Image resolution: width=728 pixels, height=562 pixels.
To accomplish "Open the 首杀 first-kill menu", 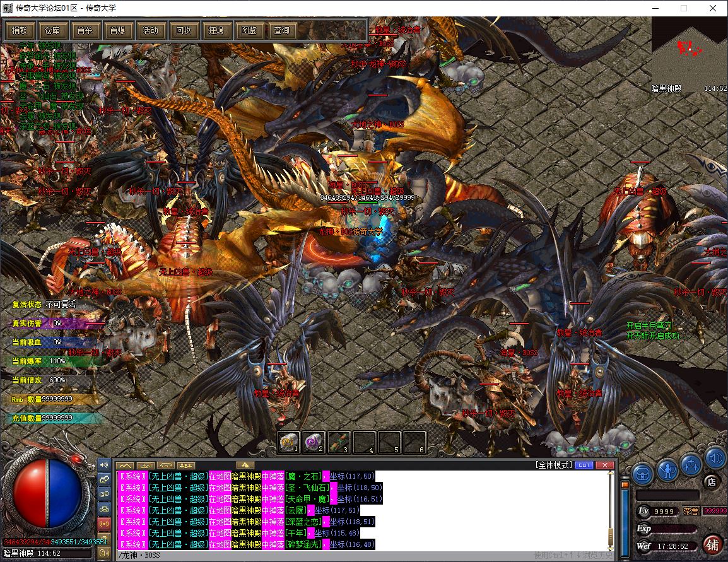I will [x=85, y=31].
